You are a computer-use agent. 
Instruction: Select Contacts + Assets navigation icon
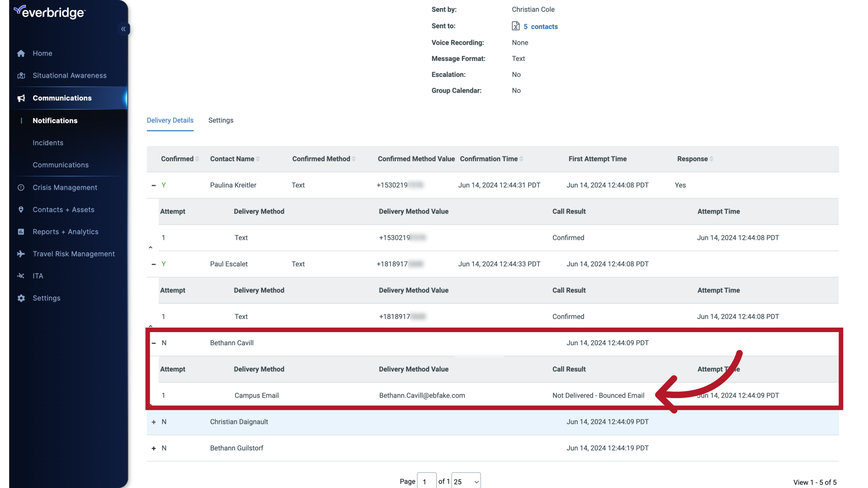tap(21, 209)
